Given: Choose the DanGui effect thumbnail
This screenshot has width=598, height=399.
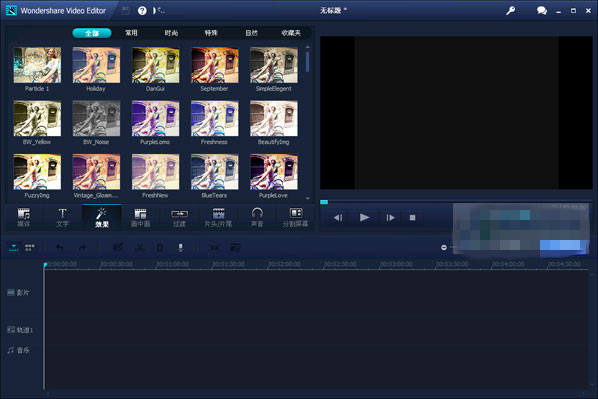Looking at the screenshot, I should pyautogui.click(x=155, y=65).
